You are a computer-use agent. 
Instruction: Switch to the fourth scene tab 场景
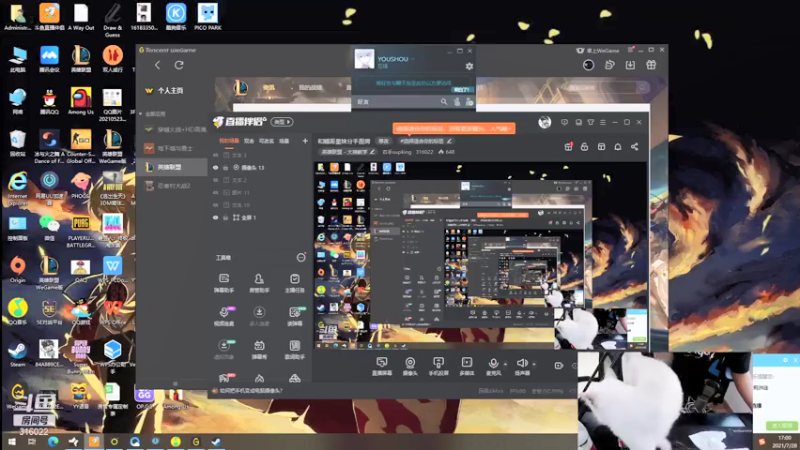click(284, 141)
